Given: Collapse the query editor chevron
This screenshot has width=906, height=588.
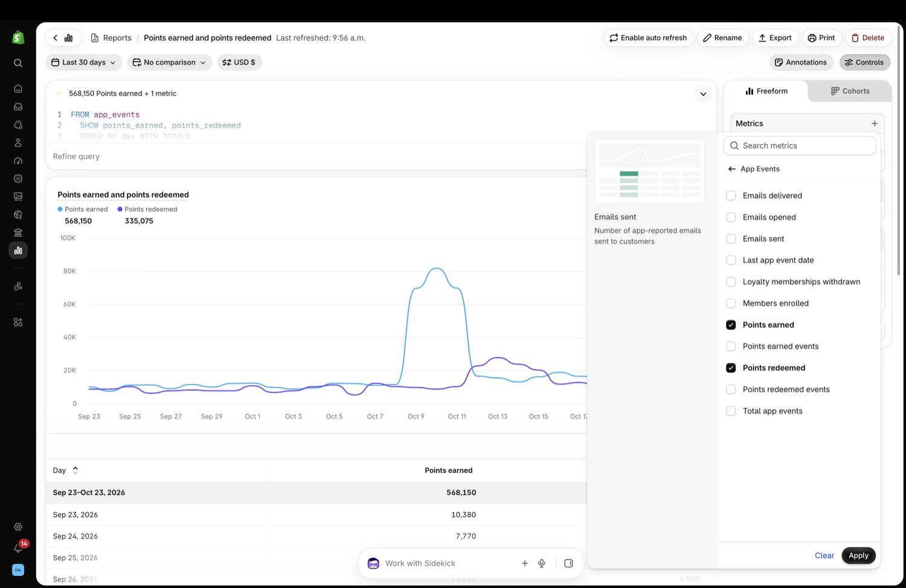Looking at the screenshot, I should 703,94.
